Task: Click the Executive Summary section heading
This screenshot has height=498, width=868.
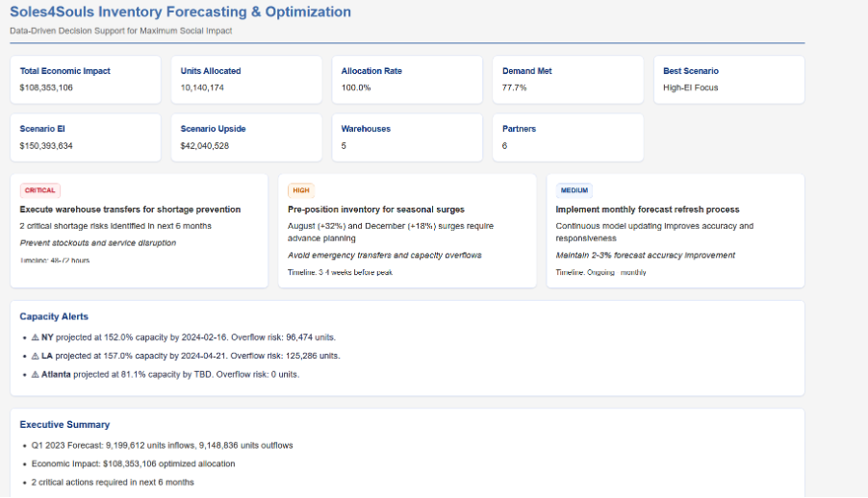Action: (64, 424)
